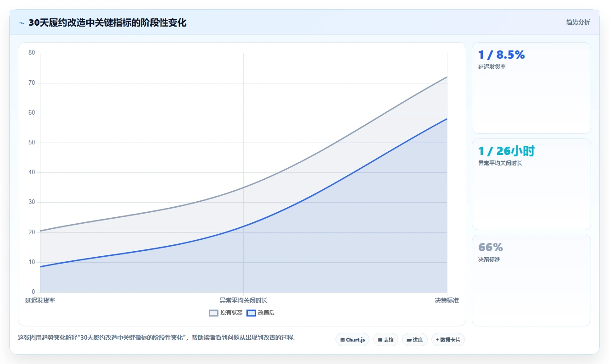The height and width of the screenshot is (364, 609).
Task: Click the 表格 tag button
Action: click(x=386, y=340)
